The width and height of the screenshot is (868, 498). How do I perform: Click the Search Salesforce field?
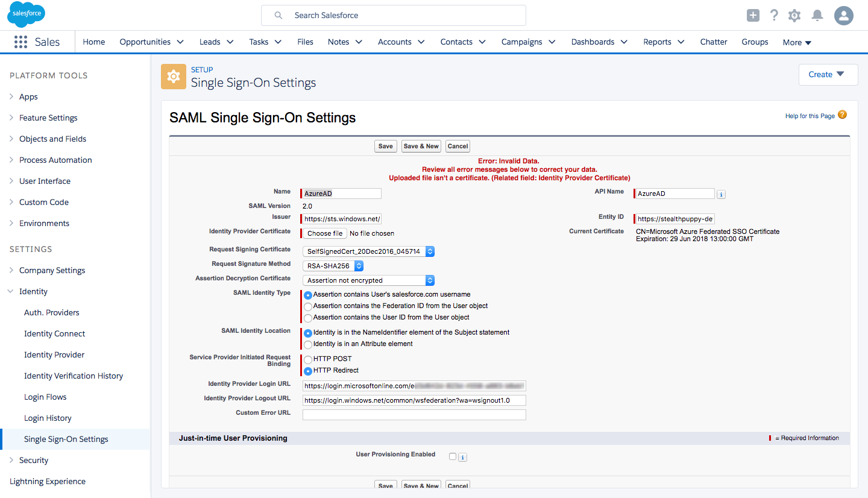(394, 16)
